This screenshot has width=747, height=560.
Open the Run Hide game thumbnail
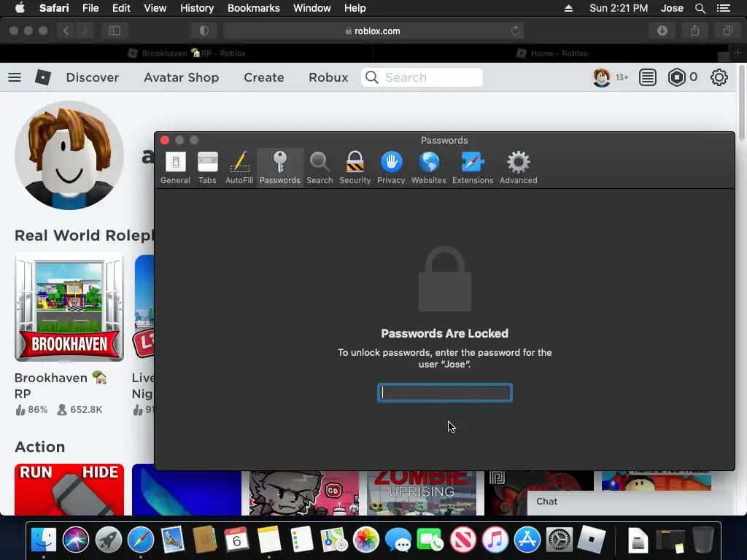coord(69,489)
